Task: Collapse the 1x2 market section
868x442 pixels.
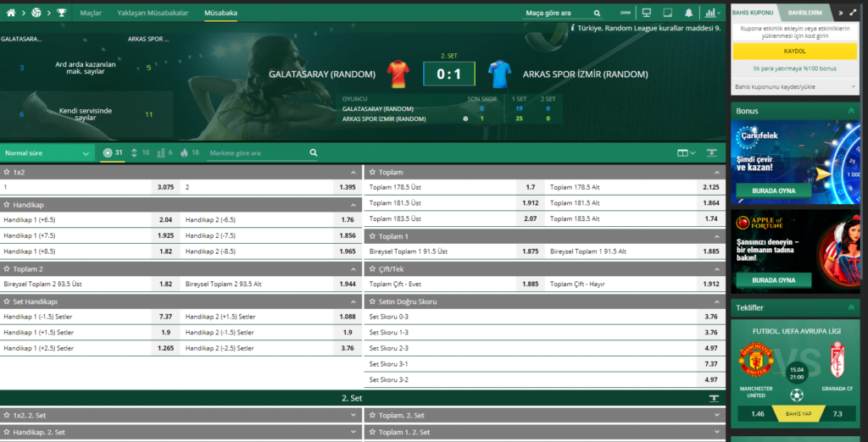Action: 353,172
